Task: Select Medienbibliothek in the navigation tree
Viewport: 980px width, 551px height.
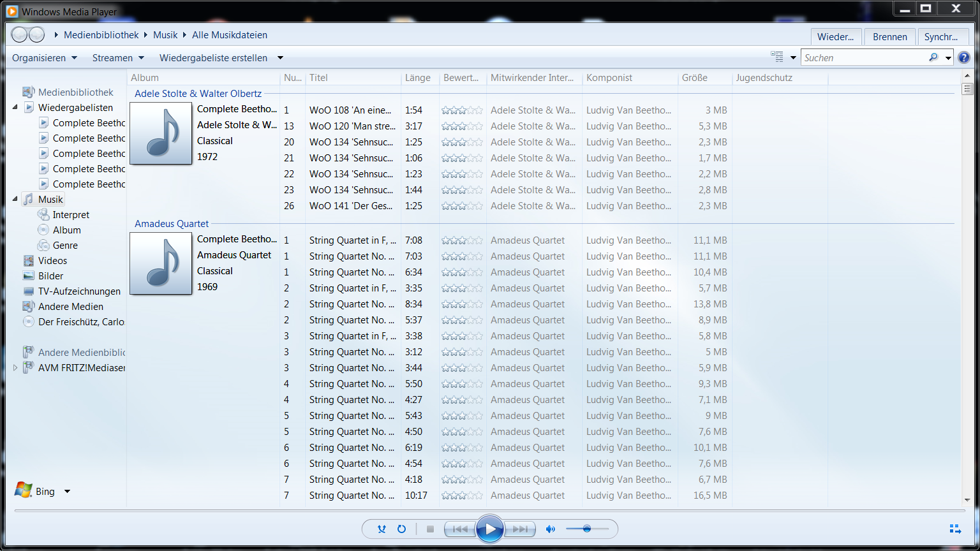Action: (x=75, y=92)
